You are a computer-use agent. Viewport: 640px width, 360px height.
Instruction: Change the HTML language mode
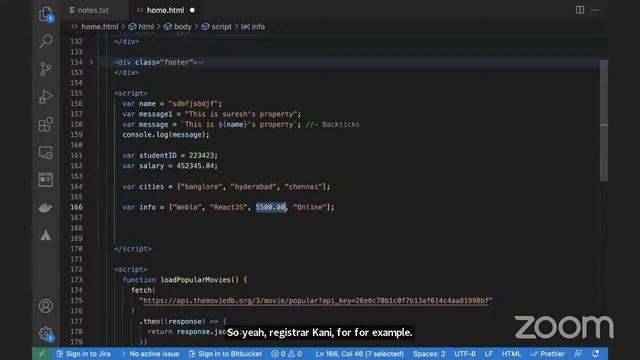(511, 353)
